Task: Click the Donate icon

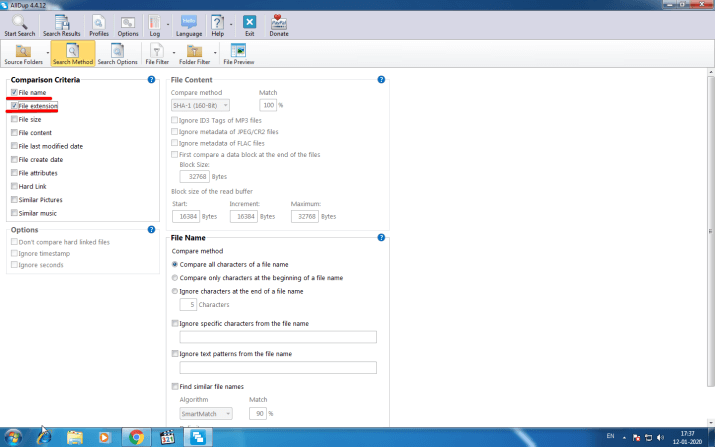Action: [278, 24]
